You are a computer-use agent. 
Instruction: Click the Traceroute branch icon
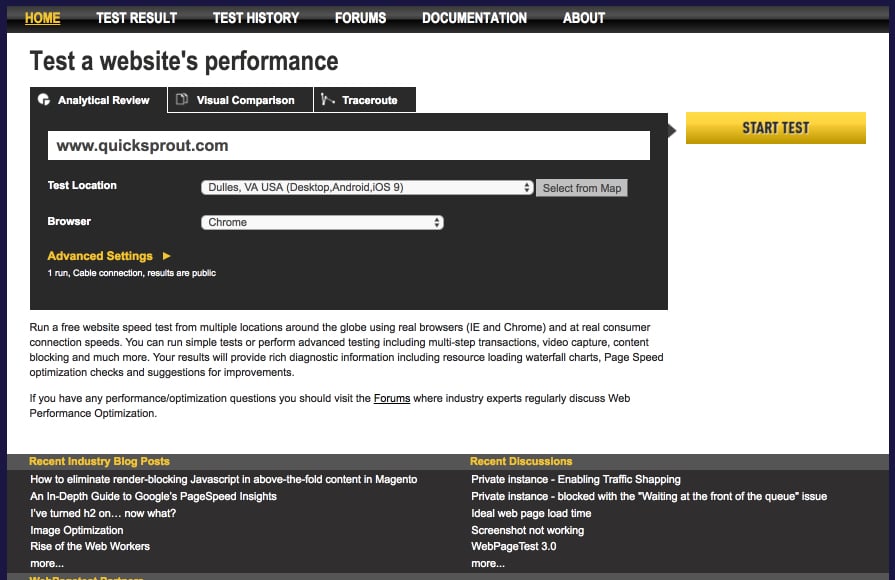tap(327, 99)
